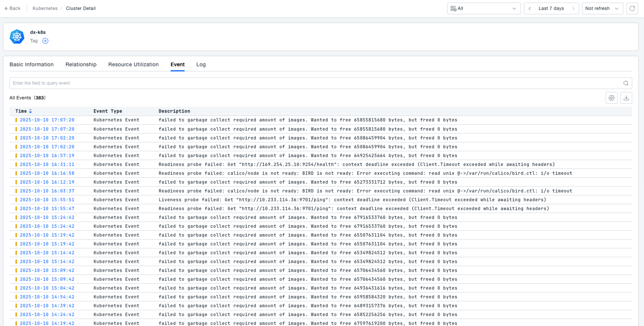Open event at 2025-10-10 16:31:11
This screenshot has width=644, height=326.
pos(47,164)
